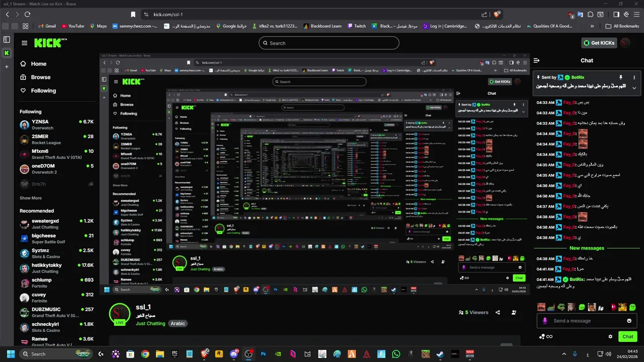Jump to New messages in chat
644x362 pixels.
(x=587, y=248)
